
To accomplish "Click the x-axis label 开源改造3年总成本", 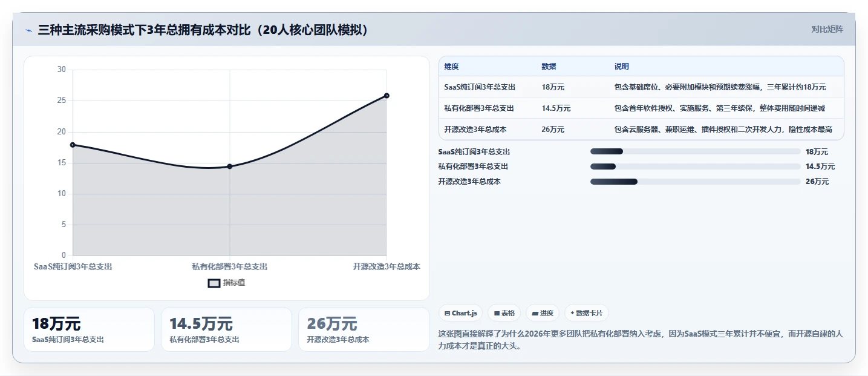I will pos(387,266).
